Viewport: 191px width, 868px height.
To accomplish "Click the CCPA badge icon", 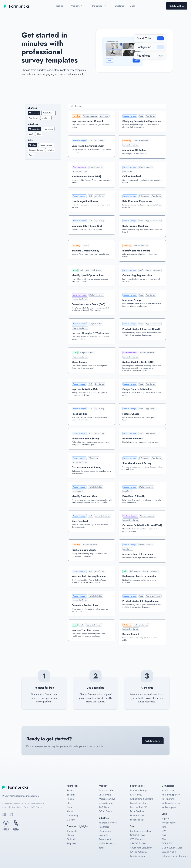I will click(16, 825).
